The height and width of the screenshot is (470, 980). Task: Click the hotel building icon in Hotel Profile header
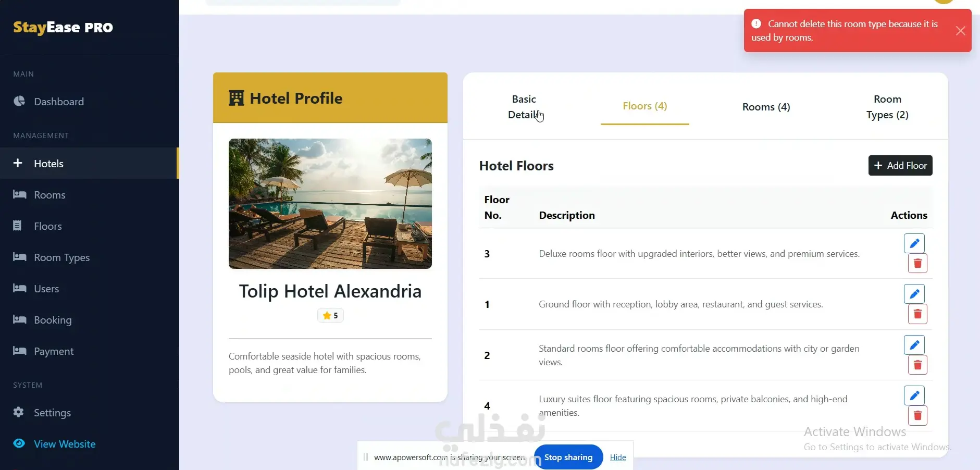pos(237,98)
